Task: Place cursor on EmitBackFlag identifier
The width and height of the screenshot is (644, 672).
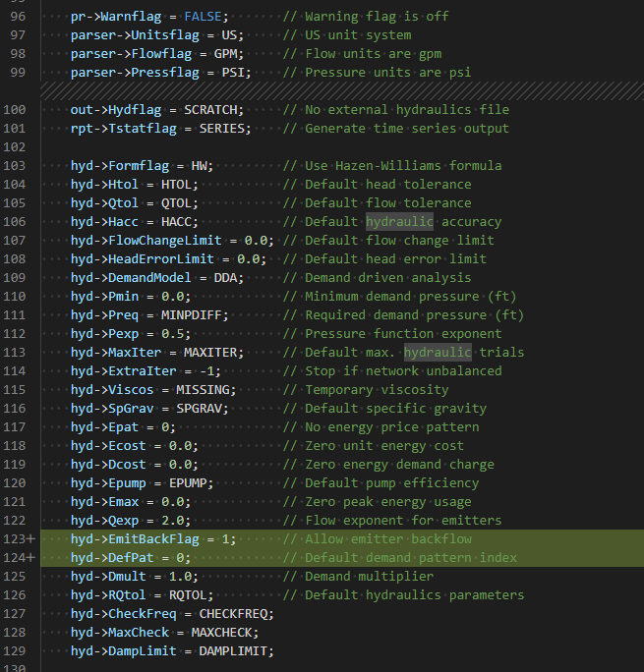Action: pos(154,539)
